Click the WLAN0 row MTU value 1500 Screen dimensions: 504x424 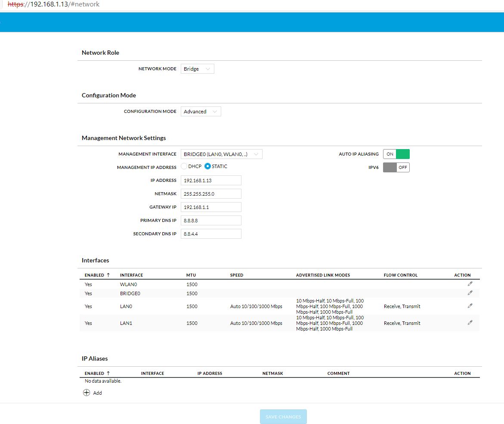pyautogui.click(x=192, y=284)
